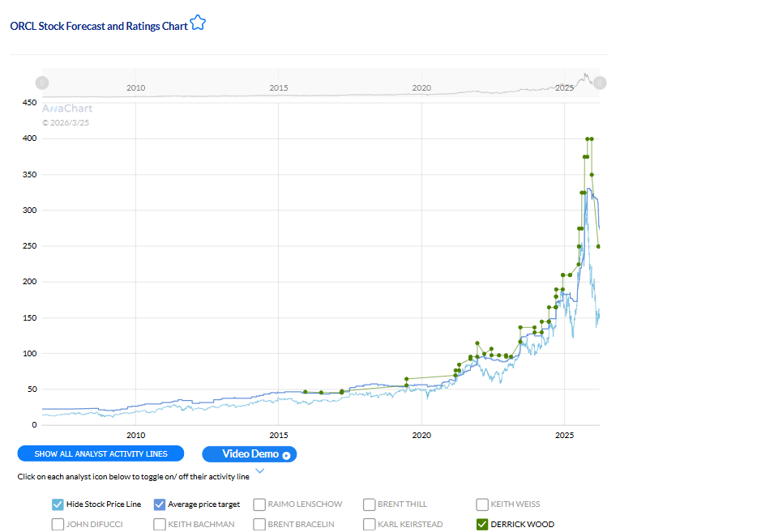Uncheck Hide Stock Price Line
Viewport: 774px width, 532px height.
57,504
